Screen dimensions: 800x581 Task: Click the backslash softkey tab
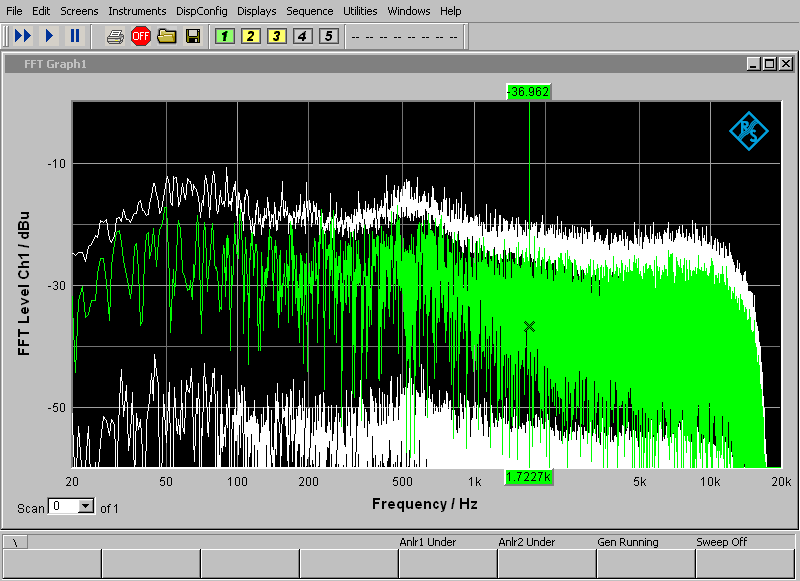pyautogui.click(x=15, y=542)
